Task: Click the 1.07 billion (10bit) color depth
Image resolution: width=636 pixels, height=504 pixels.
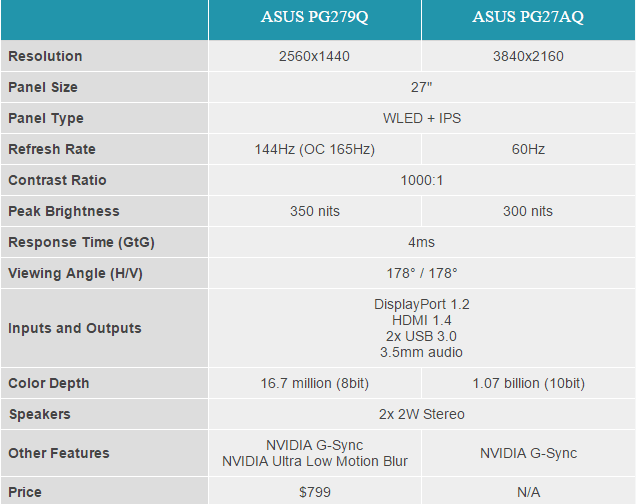Action: [528, 383]
